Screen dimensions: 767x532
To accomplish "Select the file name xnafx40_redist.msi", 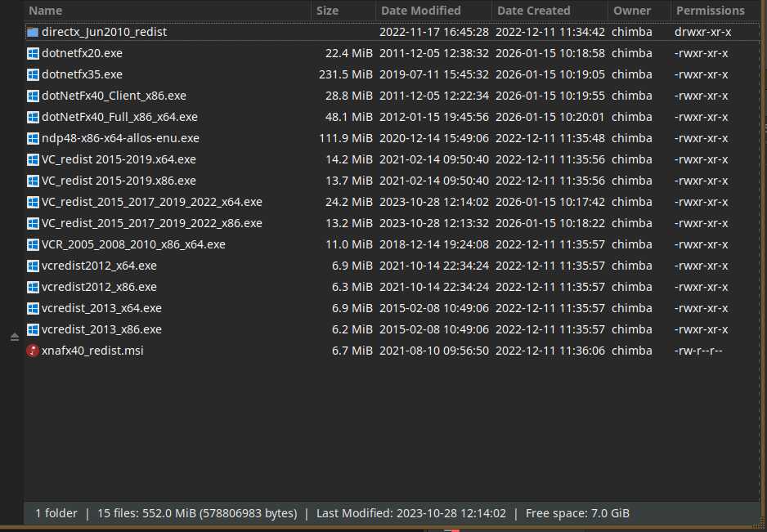I will tap(92, 351).
